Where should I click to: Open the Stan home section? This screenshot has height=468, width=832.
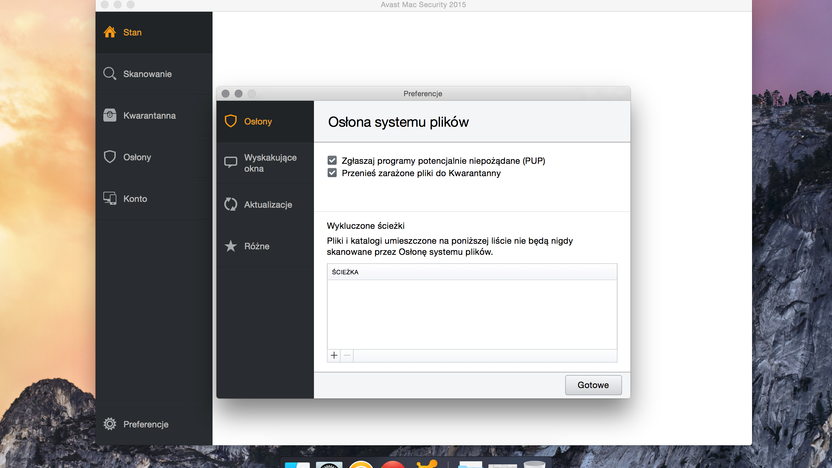pyautogui.click(x=154, y=32)
